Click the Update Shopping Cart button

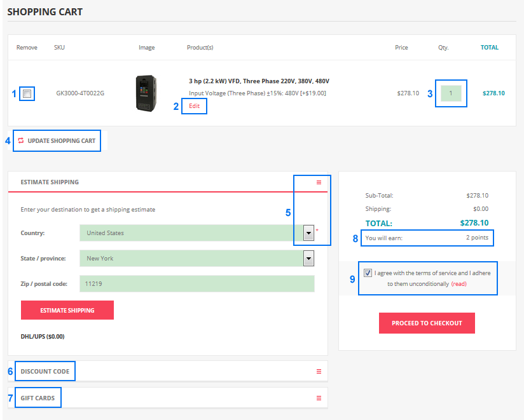tap(57, 140)
